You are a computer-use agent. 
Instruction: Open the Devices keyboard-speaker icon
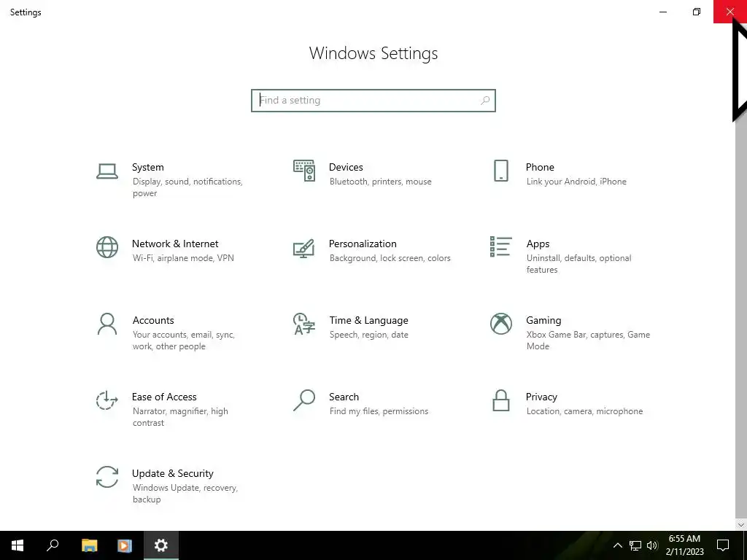[304, 171]
